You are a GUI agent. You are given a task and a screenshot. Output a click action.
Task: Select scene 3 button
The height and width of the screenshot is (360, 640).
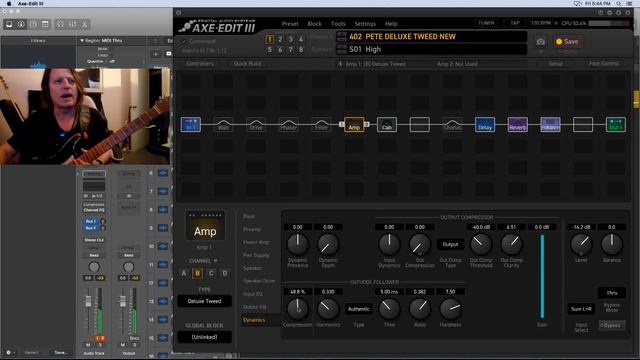click(x=291, y=40)
